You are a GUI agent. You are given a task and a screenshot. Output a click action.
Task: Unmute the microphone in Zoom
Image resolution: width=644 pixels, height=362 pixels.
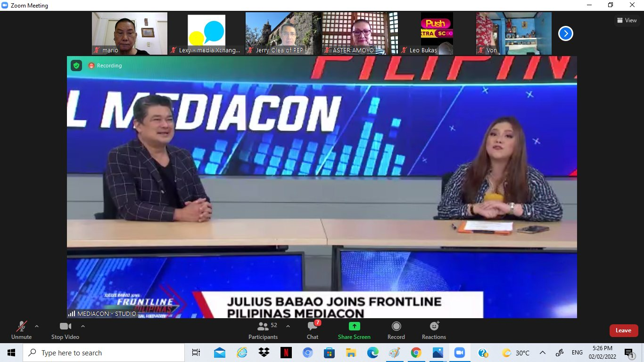point(21,330)
